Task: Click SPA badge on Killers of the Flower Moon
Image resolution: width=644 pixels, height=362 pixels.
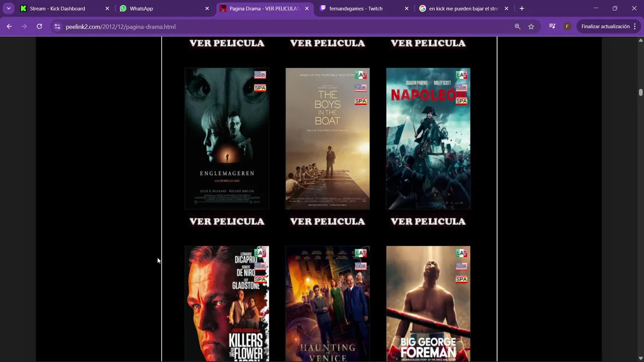Action: coord(260,279)
